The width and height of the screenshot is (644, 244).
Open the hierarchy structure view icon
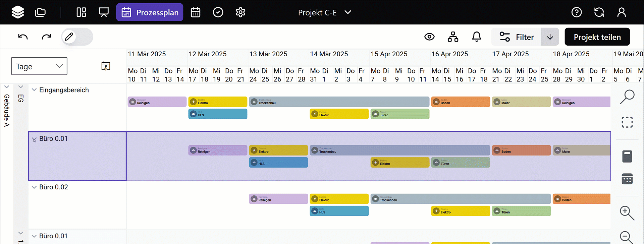click(453, 37)
